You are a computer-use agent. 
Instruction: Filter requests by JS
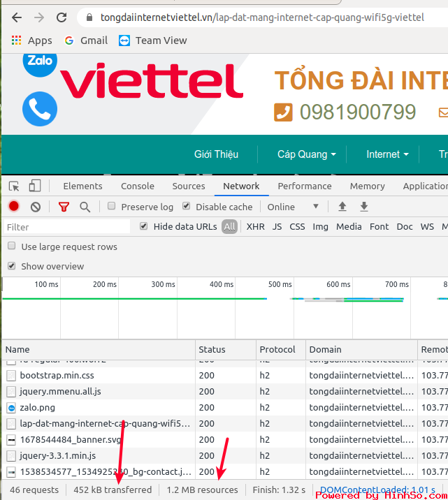tap(277, 226)
